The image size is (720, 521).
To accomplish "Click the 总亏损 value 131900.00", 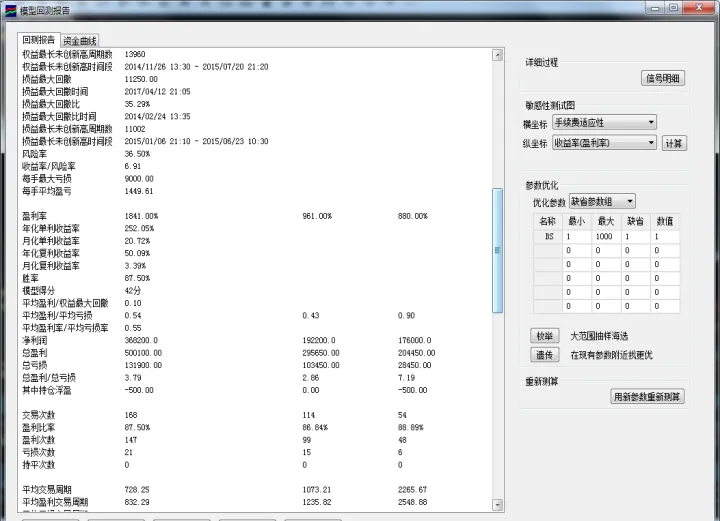I will coord(143,365).
